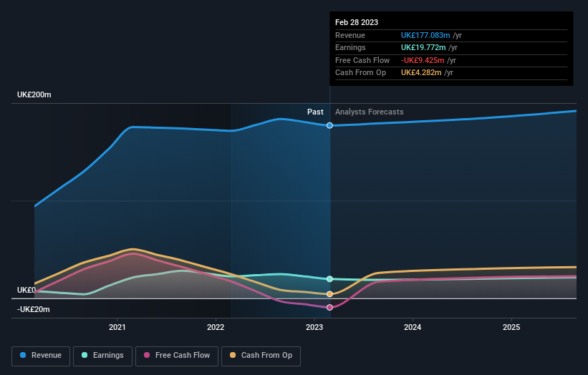Click the Earnings data point marker on the teal line

pyautogui.click(x=329, y=279)
